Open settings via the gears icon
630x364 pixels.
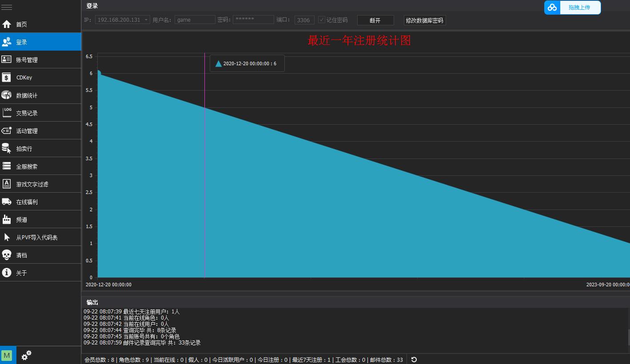pyautogui.click(x=27, y=355)
